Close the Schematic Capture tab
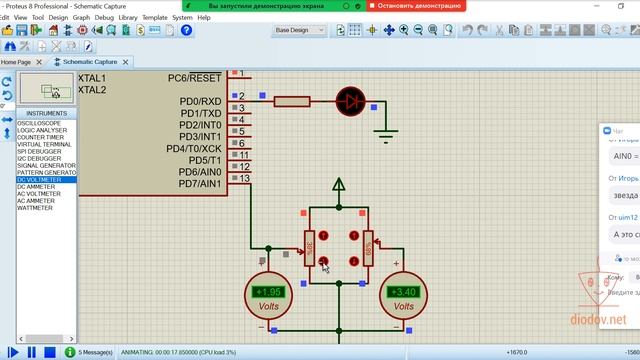This screenshot has width=640, height=360. (x=126, y=62)
